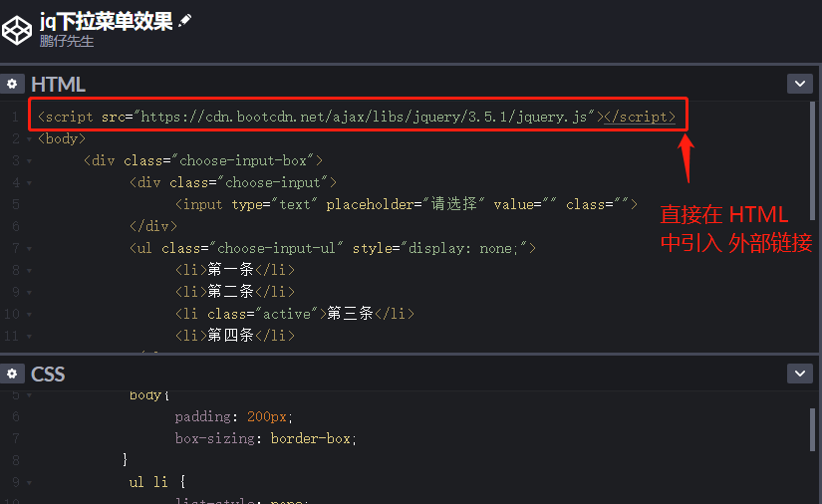Screen dimensions: 822x504
Task: Collapse choose-input-box div on line 3
Action: 29,161
